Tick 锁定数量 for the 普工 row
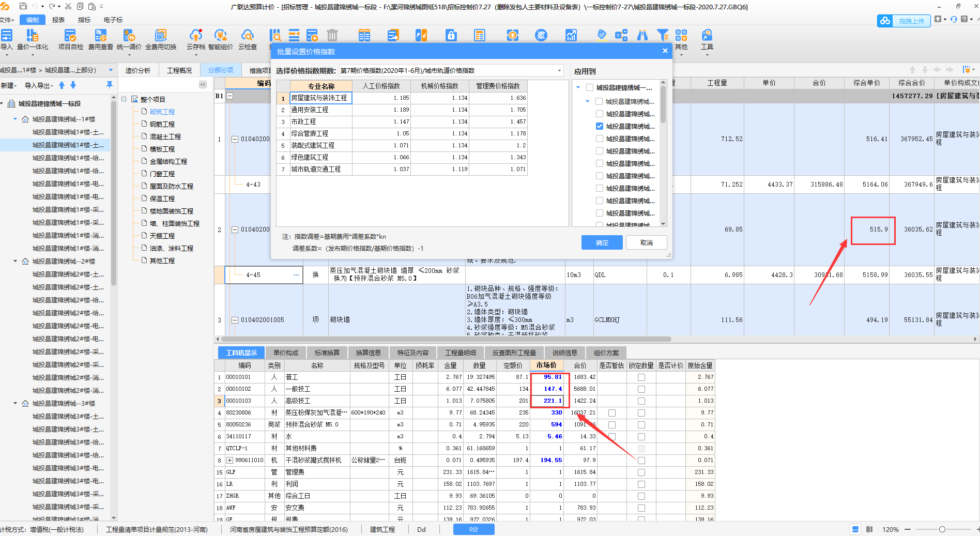The width and height of the screenshot is (980, 536). click(641, 377)
